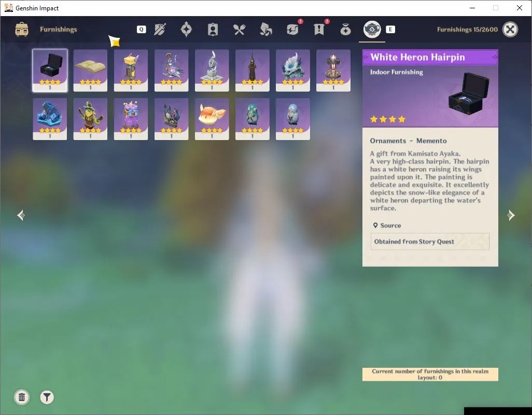Open the filter funnel button
532x415 pixels.
point(47,397)
